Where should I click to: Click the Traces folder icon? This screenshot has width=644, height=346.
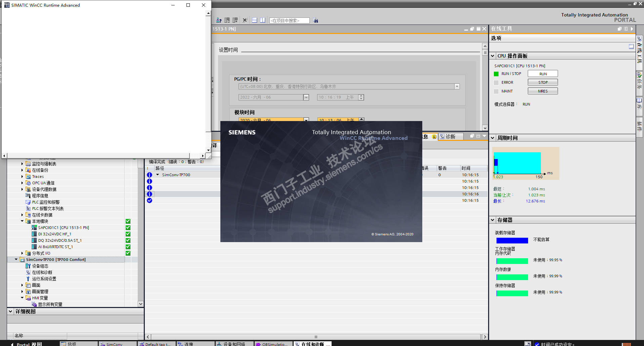[28, 177]
